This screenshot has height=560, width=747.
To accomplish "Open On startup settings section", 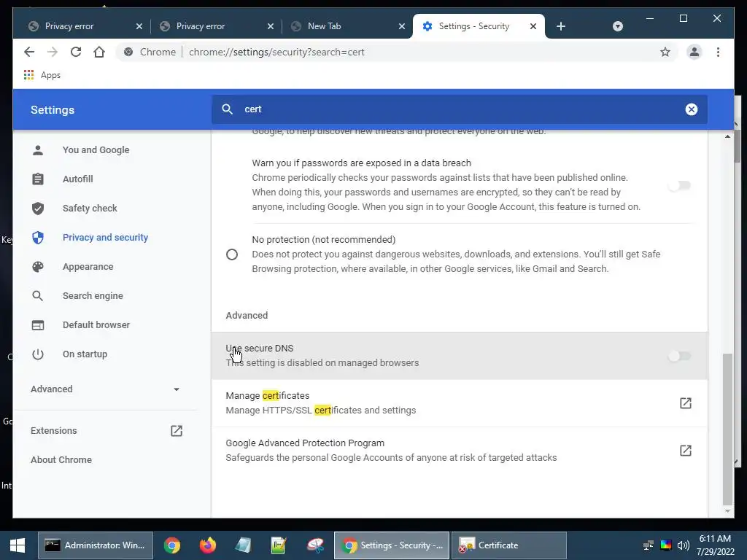I will 85,354.
